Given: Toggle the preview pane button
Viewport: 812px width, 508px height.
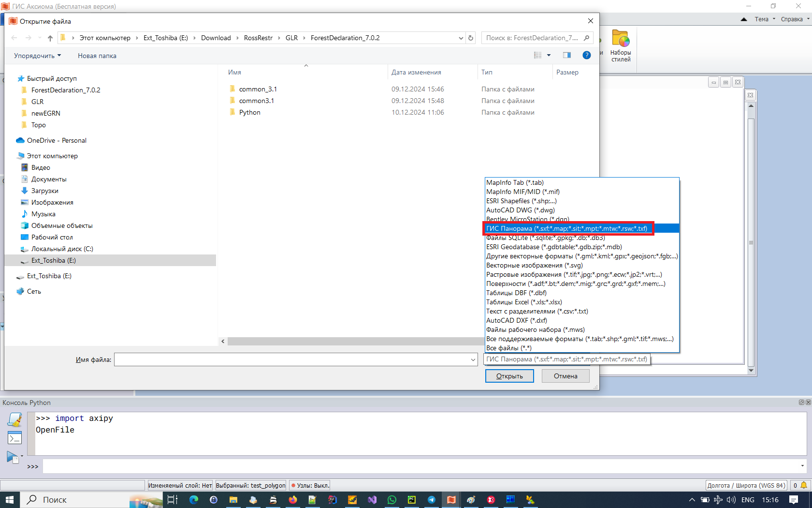Looking at the screenshot, I should pos(566,55).
